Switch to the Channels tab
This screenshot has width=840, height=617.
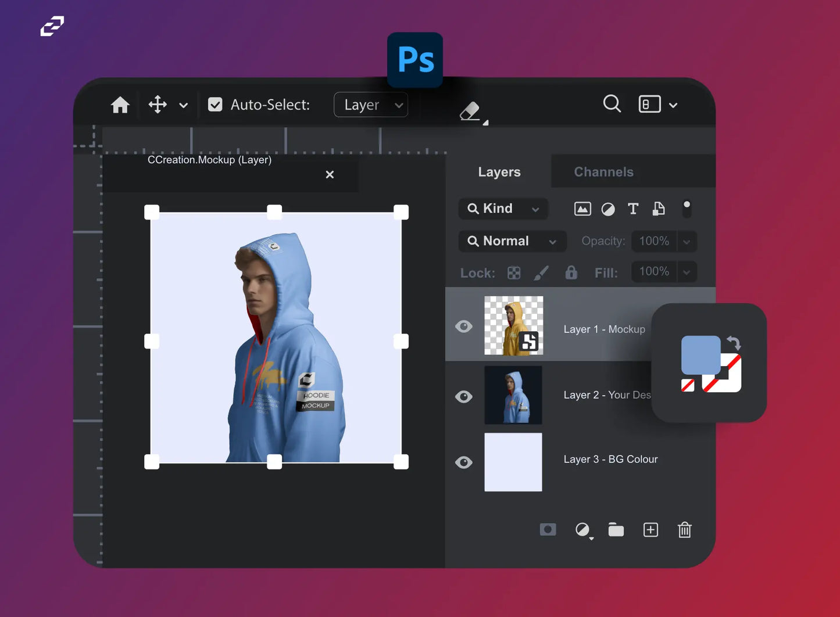click(603, 172)
